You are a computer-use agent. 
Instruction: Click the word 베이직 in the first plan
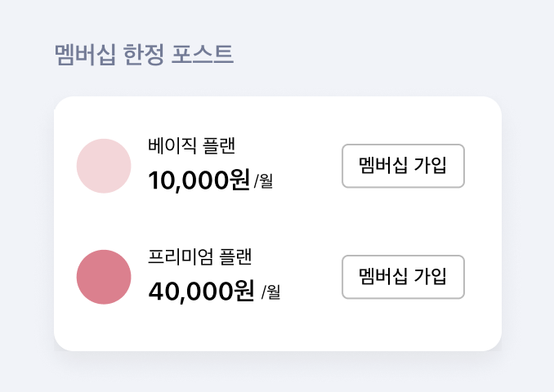point(172,145)
